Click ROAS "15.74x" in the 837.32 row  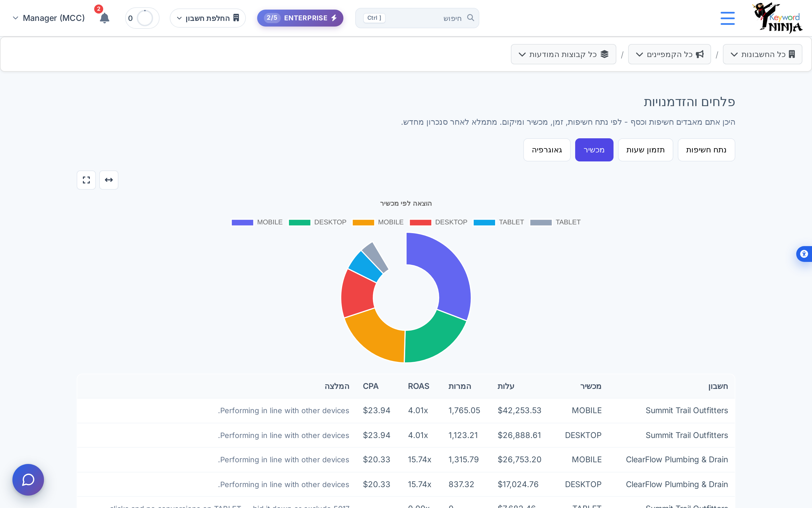tap(420, 485)
